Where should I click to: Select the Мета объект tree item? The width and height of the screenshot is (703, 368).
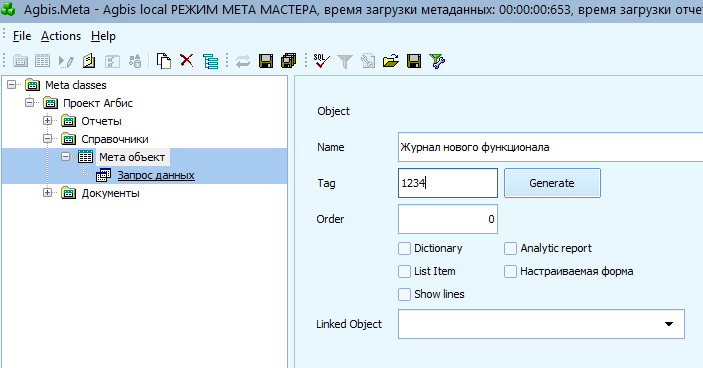pos(132,157)
